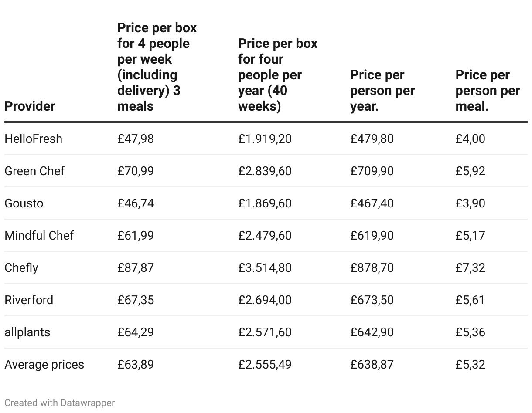
Task: Click the Riverford row label
Action: (29, 300)
